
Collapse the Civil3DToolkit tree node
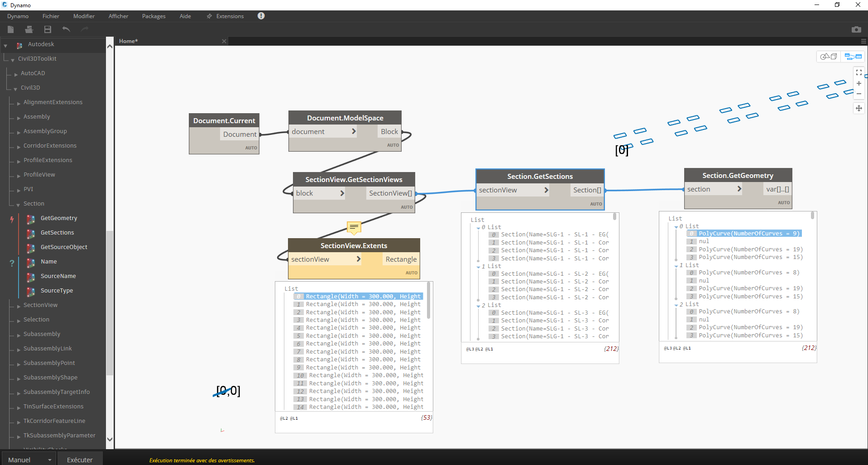[13, 60]
